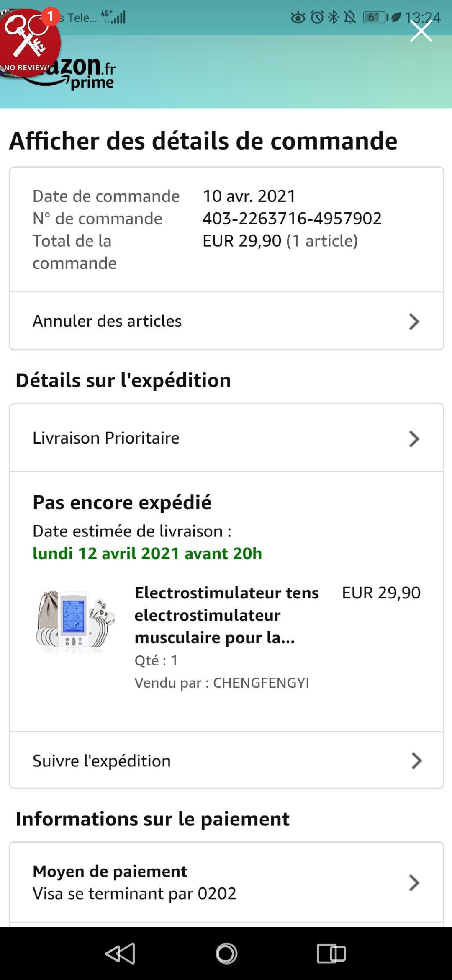The height and width of the screenshot is (980, 452).
Task: Open the Suivre l'expédition chevron
Action: click(x=416, y=761)
